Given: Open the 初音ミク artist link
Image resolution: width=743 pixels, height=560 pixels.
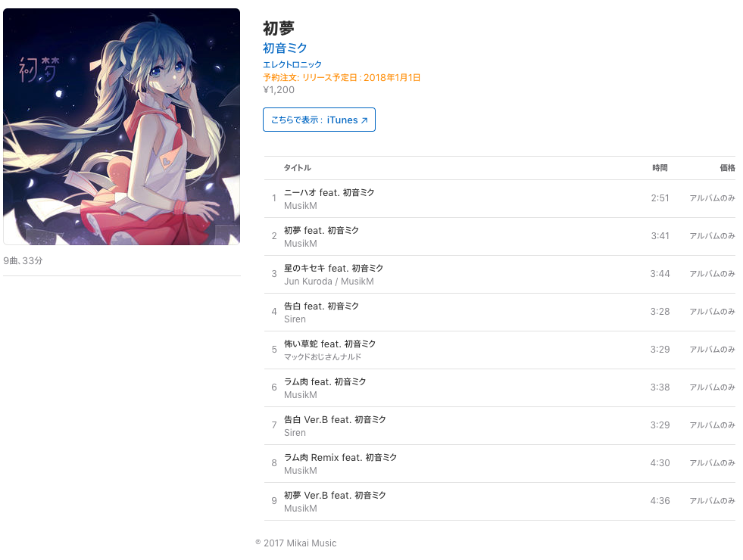Looking at the screenshot, I should tap(285, 48).
